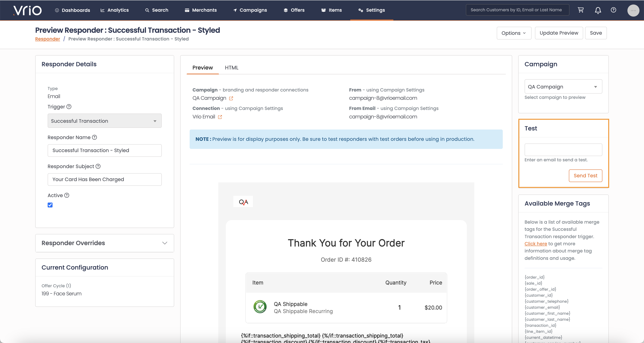Image resolution: width=644 pixels, height=343 pixels.
Task: Open the Search menu item
Action: coord(157,10)
